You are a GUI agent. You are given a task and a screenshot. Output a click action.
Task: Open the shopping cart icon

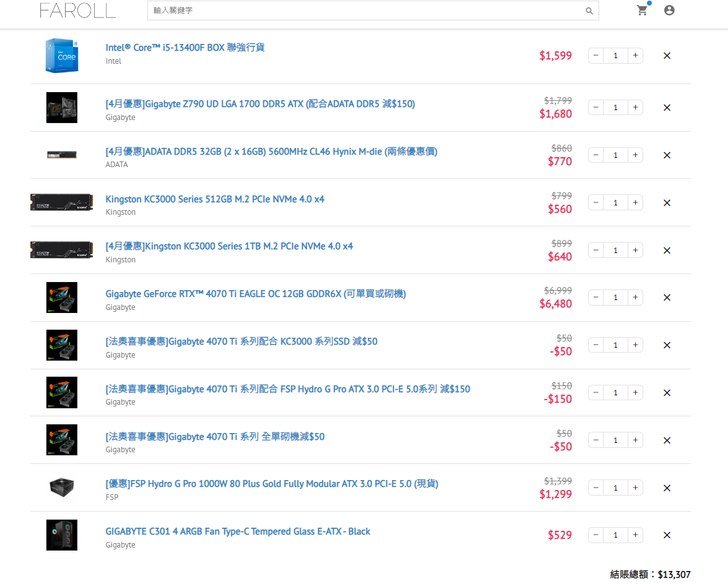(642, 11)
